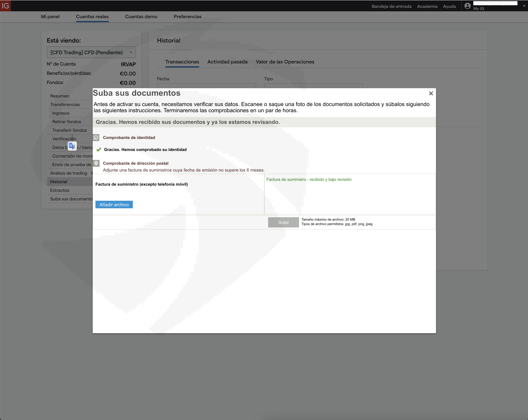Click the Google Translate floating icon

[72, 146]
